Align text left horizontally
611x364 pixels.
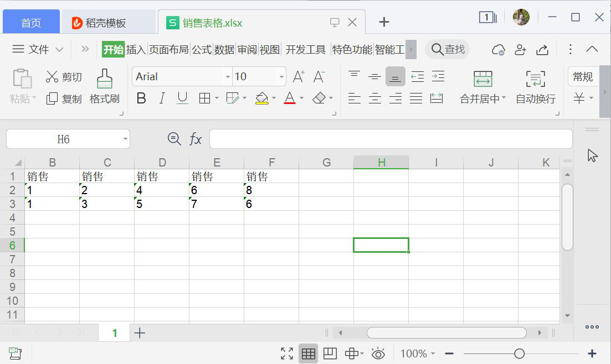354,98
